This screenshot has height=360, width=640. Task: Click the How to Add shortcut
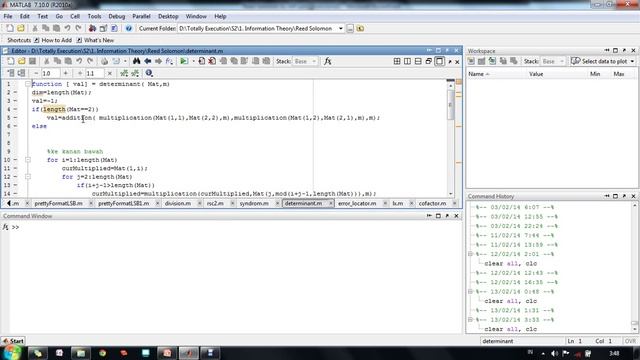tap(53, 40)
